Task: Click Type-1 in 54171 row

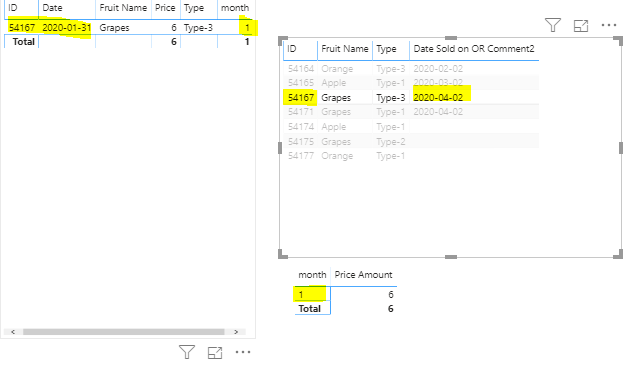Action: point(391,112)
